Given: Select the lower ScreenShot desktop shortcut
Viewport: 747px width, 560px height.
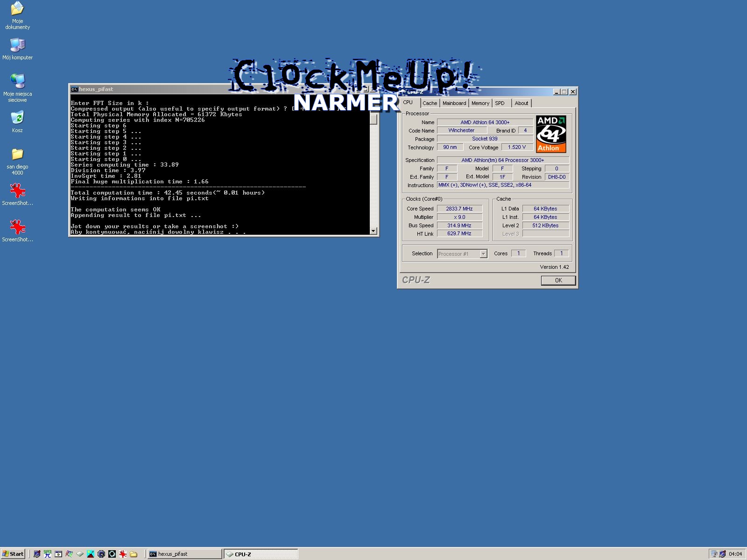Looking at the screenshot, I should pos(17,231).
